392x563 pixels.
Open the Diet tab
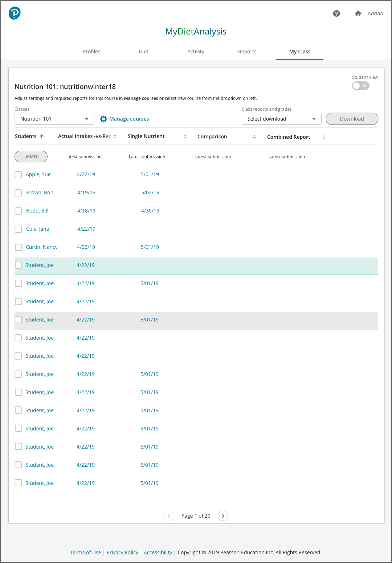pos(143,52)
